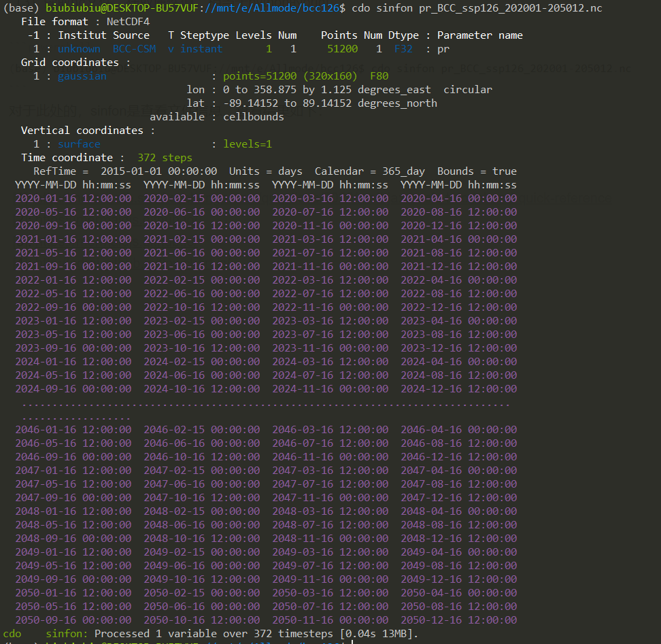
Task: Click the 'unknown' institut value
Action: (x=80, y=49)
